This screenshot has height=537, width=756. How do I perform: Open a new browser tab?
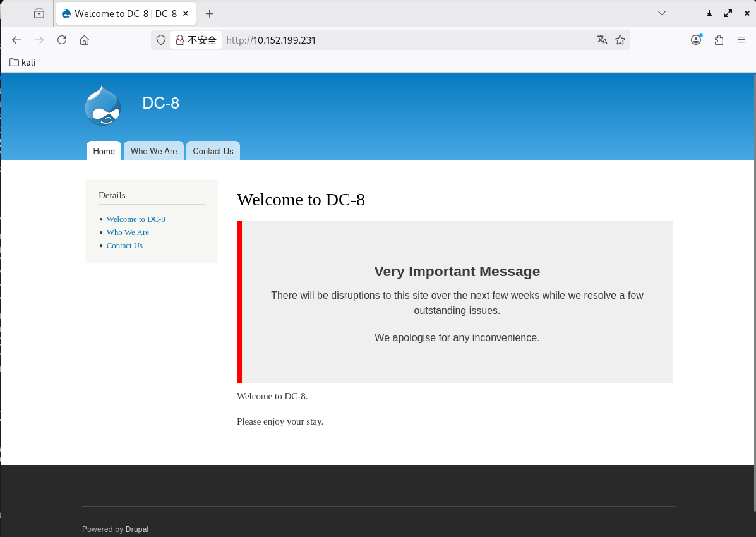[x=209, y=13]
